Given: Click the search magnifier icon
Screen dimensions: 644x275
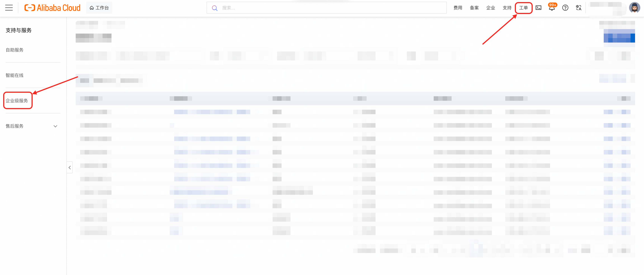Looking at the screenshot, I should 214,8.
